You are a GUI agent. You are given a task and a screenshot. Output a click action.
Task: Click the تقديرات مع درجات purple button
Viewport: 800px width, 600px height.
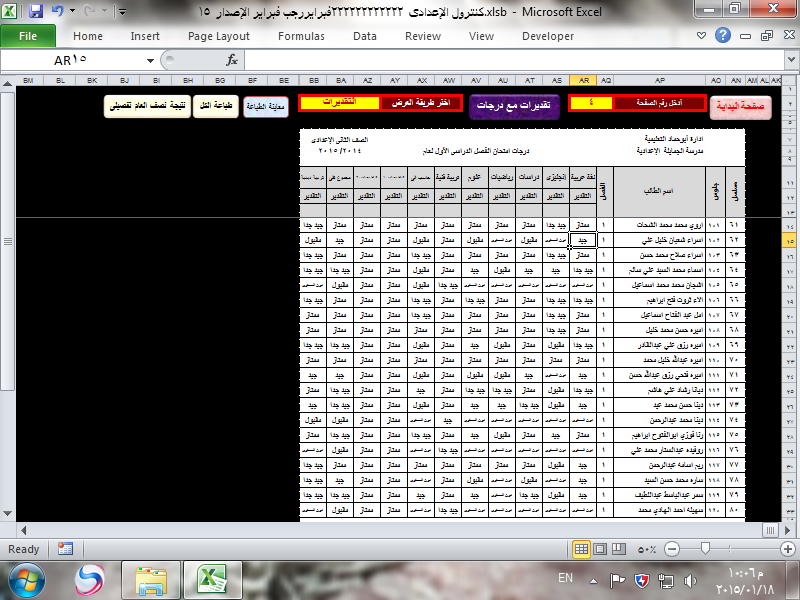click(x=514, y=105)
